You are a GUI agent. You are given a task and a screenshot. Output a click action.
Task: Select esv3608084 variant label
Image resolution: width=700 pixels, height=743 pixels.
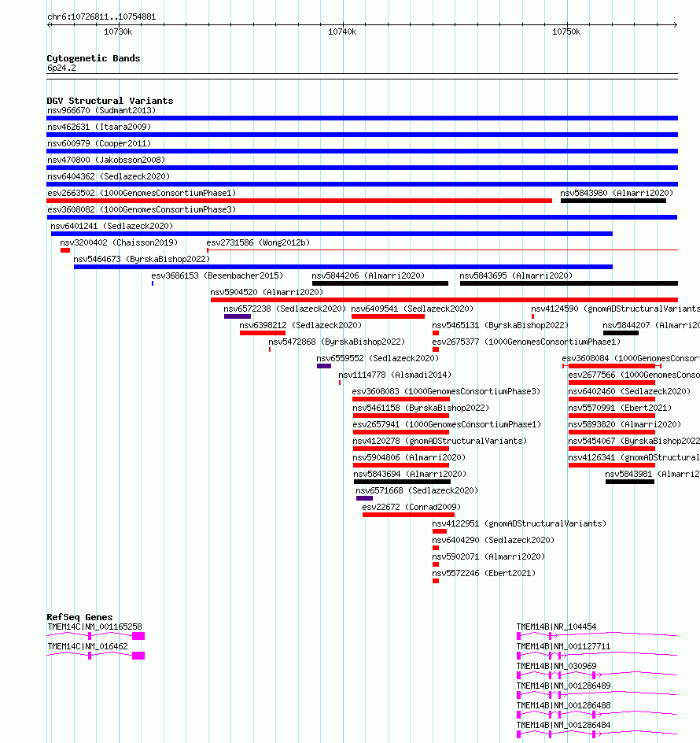click(x=631, y=358)
